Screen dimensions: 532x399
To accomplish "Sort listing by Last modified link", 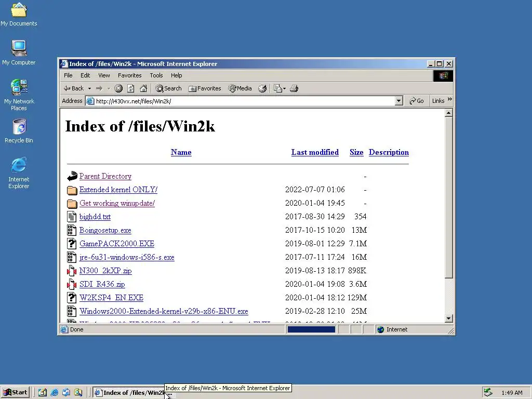I will point(315,152).
